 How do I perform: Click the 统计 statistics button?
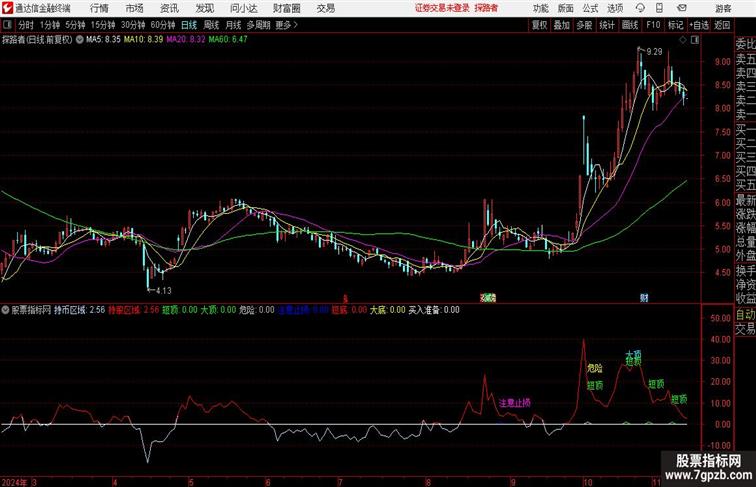click(x=607, y=25)
